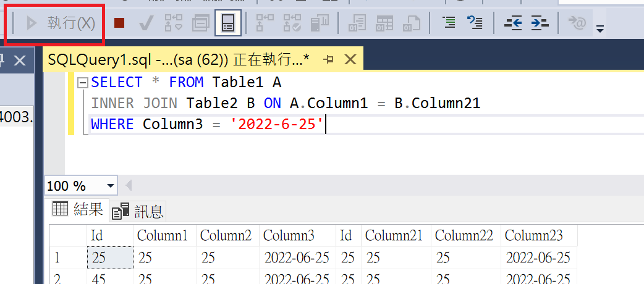Toggle the highlighted IntelliSense Enabled icon
Image resolution: width=644 pixels, height=284 pixels.
click(x=228, y=23)
